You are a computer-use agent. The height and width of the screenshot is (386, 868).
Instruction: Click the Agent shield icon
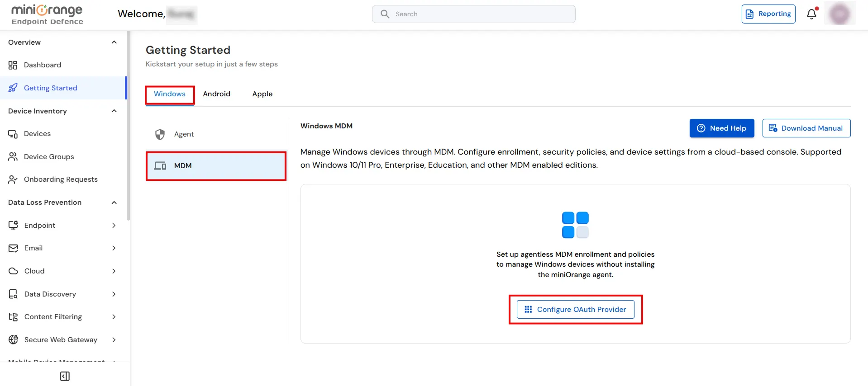[x=160, y=134]
